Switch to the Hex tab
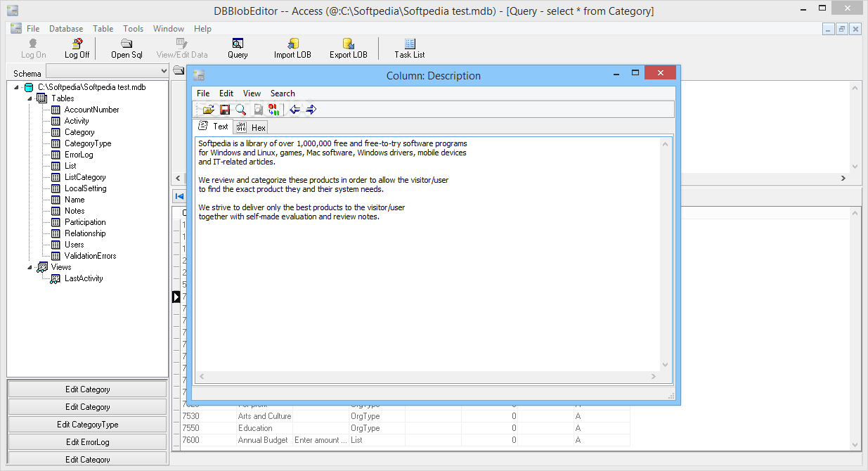The width and height of the screenshot is (868, 471). (251, 127)
